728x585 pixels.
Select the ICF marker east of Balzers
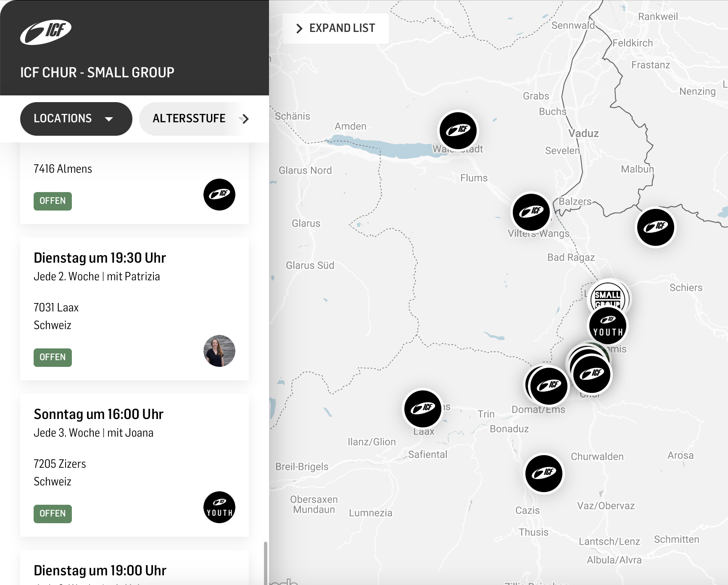[x=655, y=227]
